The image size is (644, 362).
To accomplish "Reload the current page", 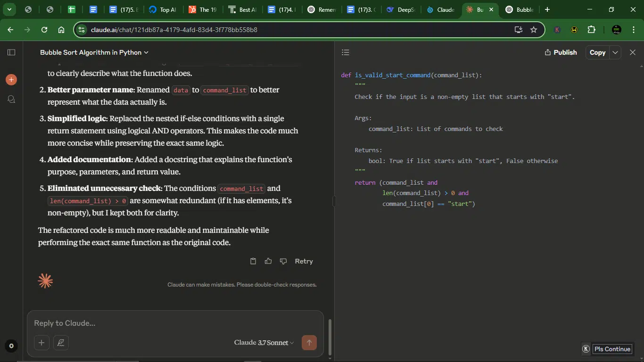I will (44, 30).
